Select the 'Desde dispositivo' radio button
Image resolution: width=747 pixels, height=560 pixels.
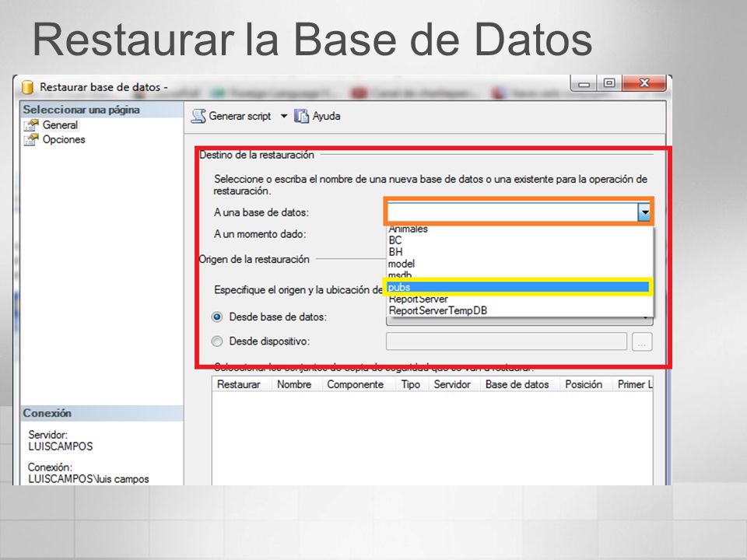click(x=217, y=341)
